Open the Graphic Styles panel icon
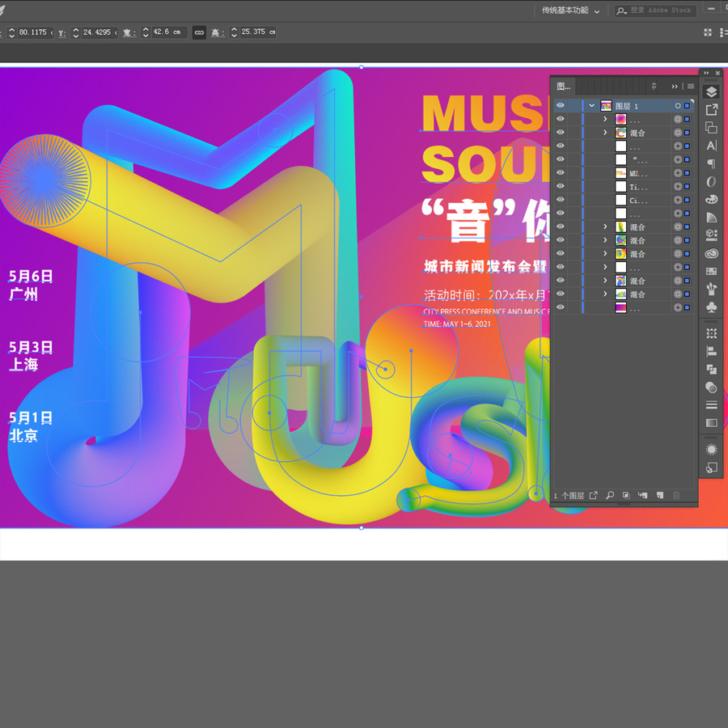 (711, 468)
